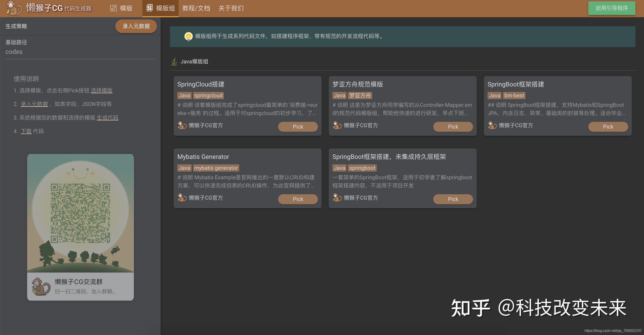Image resolution: width=644 pixels, height=335 pixels.
Task: Pick the SpringBoot框架搭建 bm-best template
Action: [608, 127]
